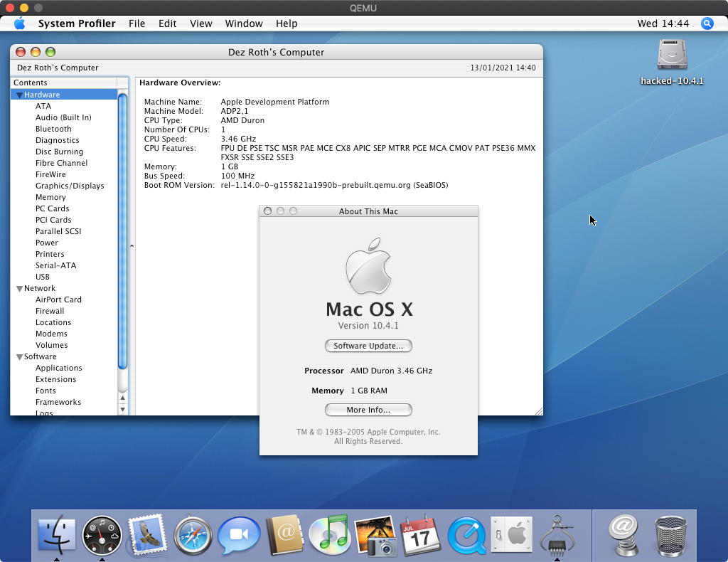This screenshot has width=728, height=562.
Task: Select PCI Cards under Hardware
Action: click(53, 220)
